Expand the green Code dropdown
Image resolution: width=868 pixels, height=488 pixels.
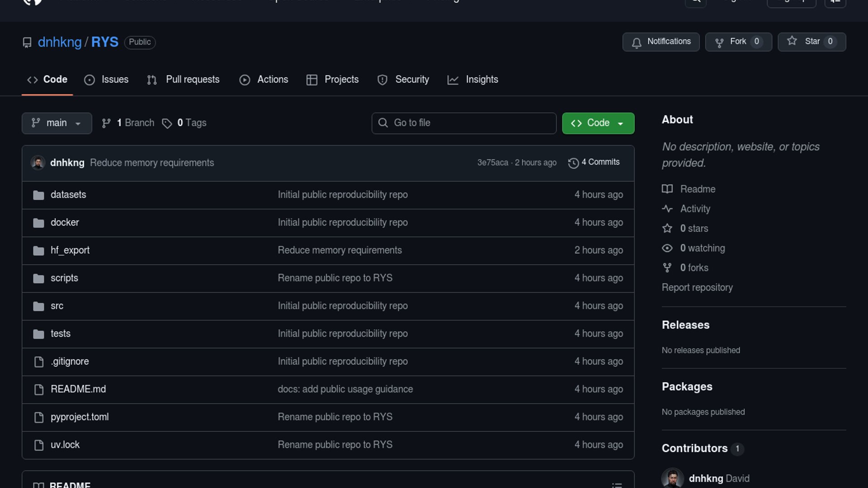598,123
